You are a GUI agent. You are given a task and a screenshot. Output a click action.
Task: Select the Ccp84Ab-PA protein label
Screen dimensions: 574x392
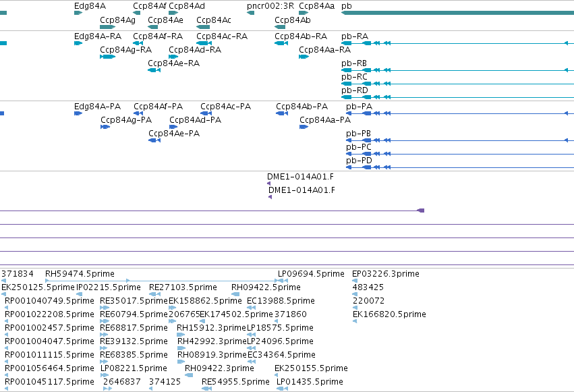302,107
